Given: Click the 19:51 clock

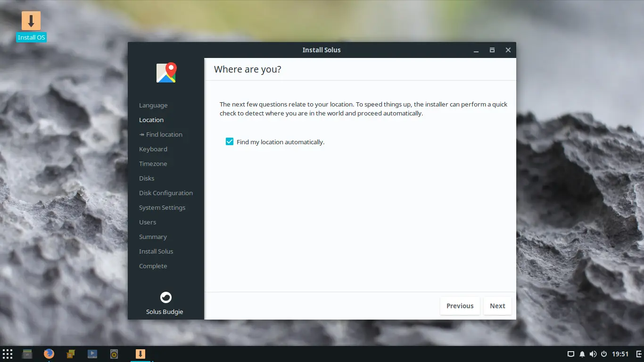Looking at the screenshot, I should click(620, 354).
